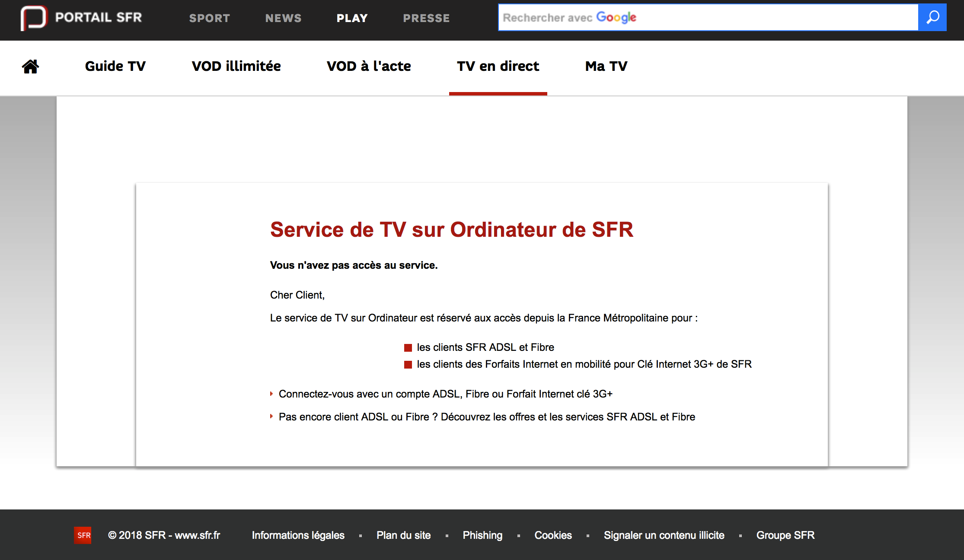Image resolution: width=964 pixels, height=560 pixels.
Task: Open the Phishing page
Action: pyautogui.click(x=482, y=535)
